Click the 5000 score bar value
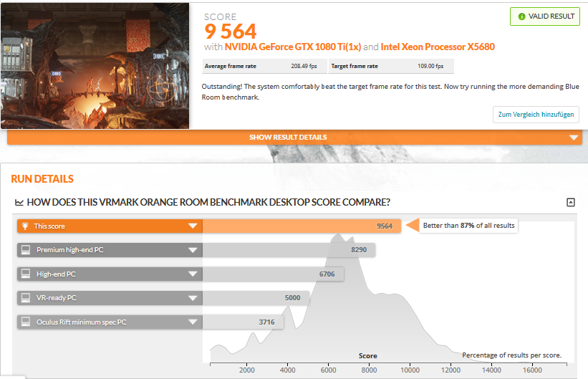588x379 pixels. pos(292,298)
